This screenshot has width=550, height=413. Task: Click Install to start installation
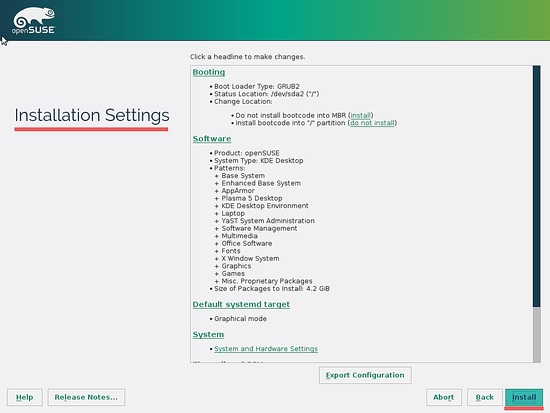pyautogui.click(x=524, y=397)
